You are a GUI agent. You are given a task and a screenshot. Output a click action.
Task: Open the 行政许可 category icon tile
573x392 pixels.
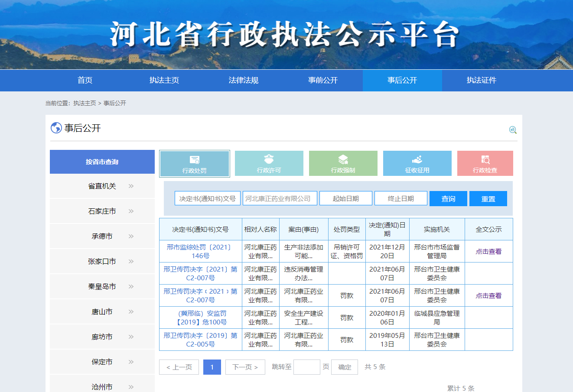[269, 163]
